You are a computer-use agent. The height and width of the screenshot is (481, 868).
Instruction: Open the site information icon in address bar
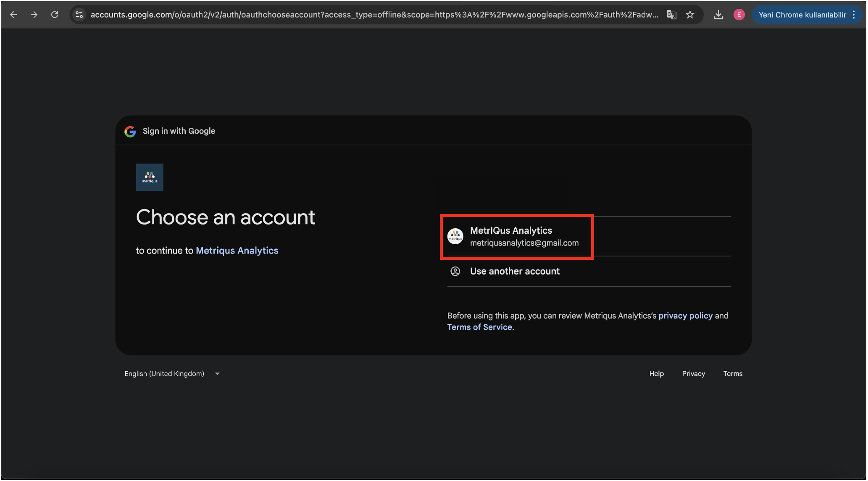point(79,15)
